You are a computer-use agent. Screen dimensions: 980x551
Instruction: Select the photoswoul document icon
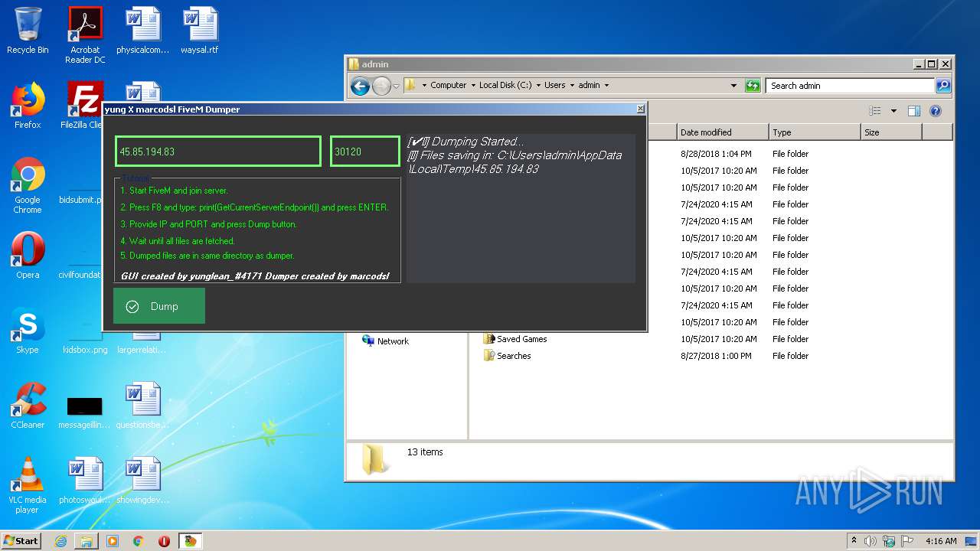click(x=85, y=481)
